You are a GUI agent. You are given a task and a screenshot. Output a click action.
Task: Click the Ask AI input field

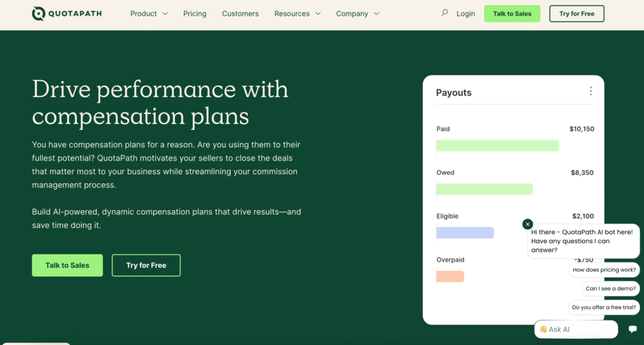pos(576,329)
